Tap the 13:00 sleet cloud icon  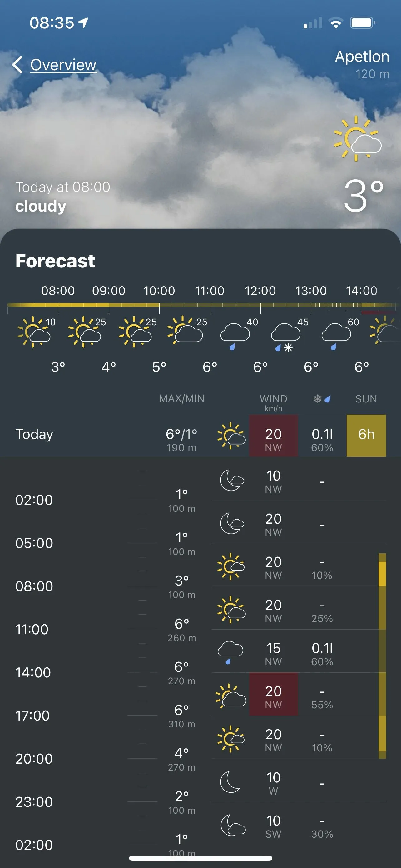click(285, 336)
